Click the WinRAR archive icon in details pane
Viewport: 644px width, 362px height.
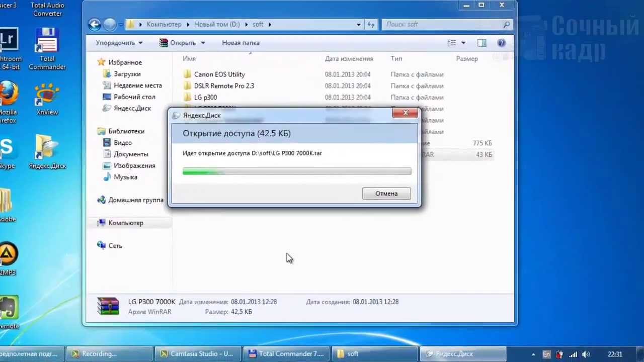tap(108, 306)
